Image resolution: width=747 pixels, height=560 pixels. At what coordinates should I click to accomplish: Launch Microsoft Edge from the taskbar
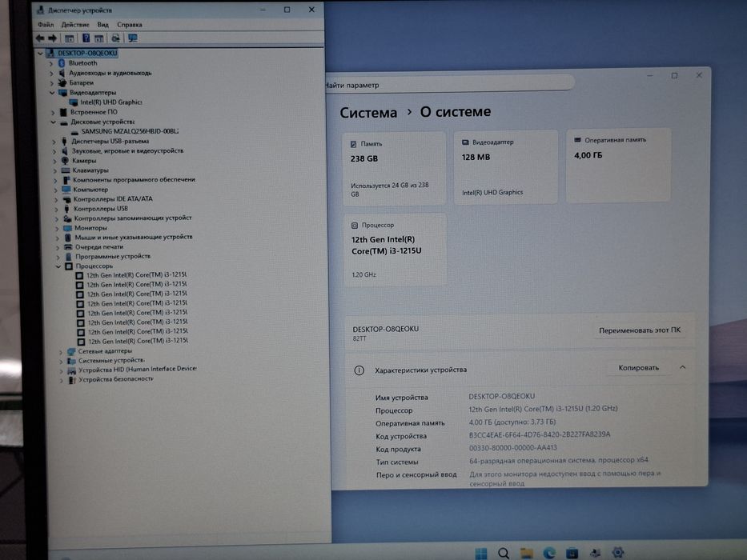click(549, 554)
